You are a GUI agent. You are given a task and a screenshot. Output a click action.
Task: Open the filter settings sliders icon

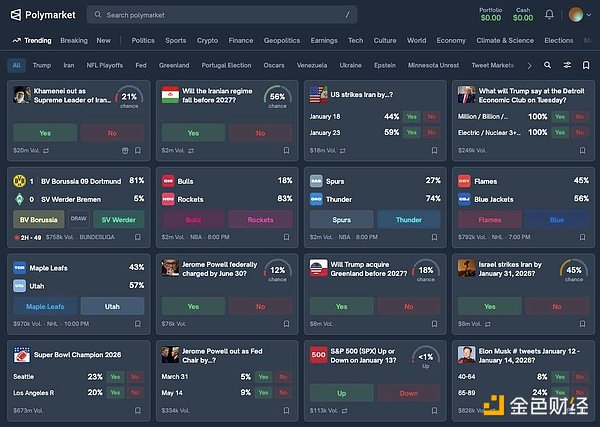[x=567, y=65]
